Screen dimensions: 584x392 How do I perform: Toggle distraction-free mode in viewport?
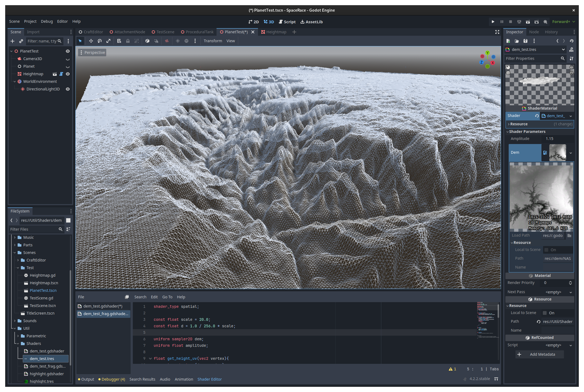click(497, 32)
